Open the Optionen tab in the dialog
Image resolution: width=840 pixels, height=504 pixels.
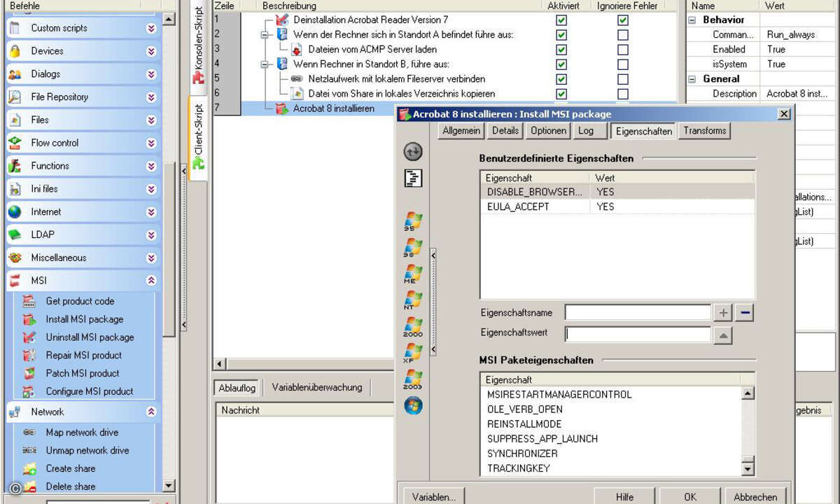click(x=548, y=130)
